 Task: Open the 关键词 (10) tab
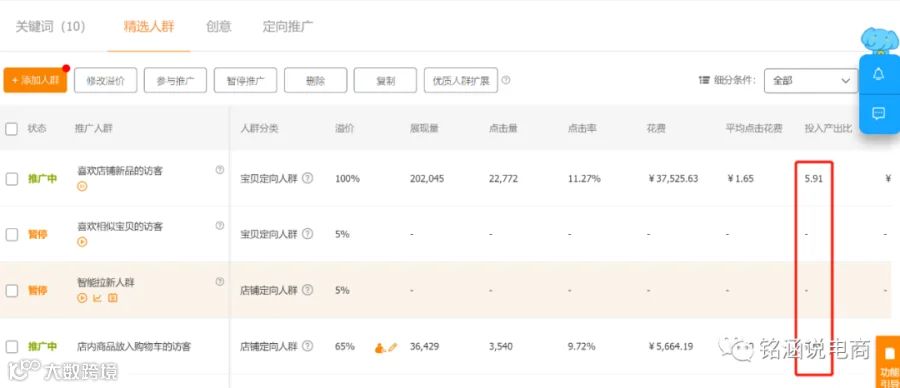(x=51, y=26)
